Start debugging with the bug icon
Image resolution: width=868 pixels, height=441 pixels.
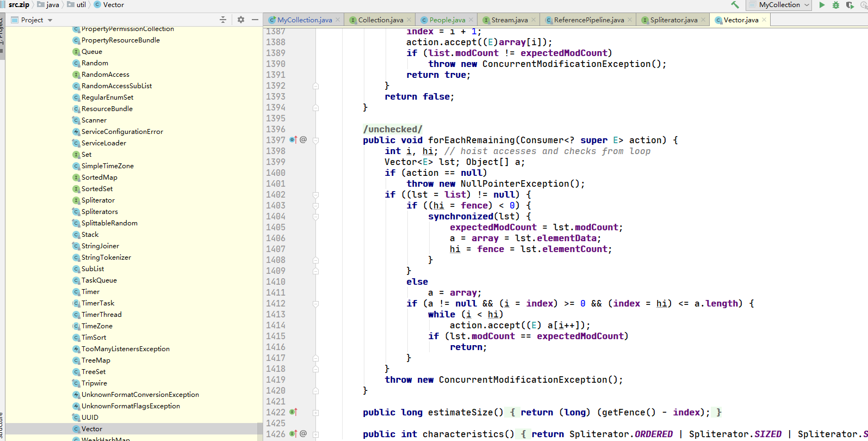pyautogui.click(x=836, y=5)
